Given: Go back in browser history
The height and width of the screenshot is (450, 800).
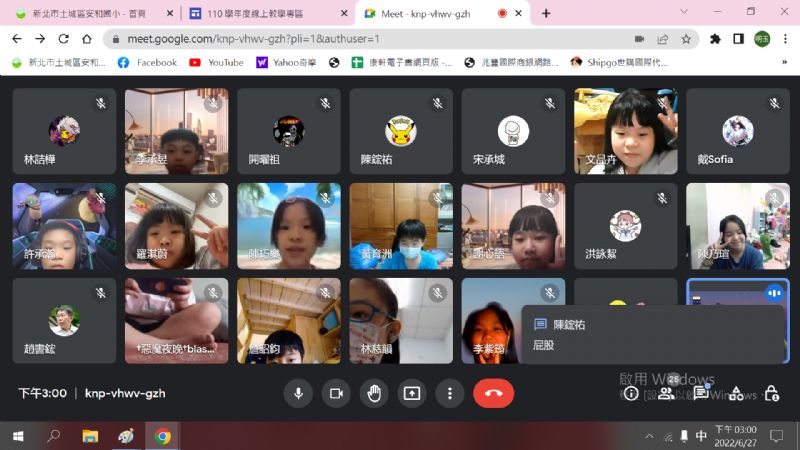Looking at the screenshot, I should (x=17, y=39).
